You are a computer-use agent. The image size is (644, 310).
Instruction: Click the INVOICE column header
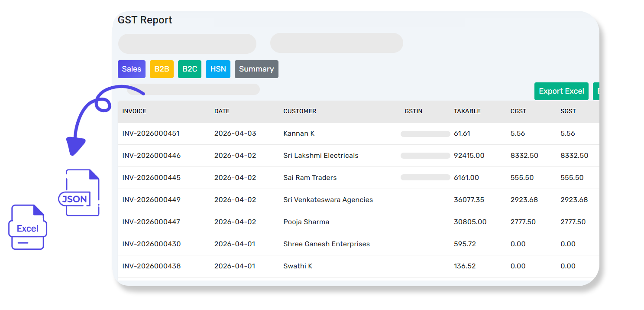(134, 111)
